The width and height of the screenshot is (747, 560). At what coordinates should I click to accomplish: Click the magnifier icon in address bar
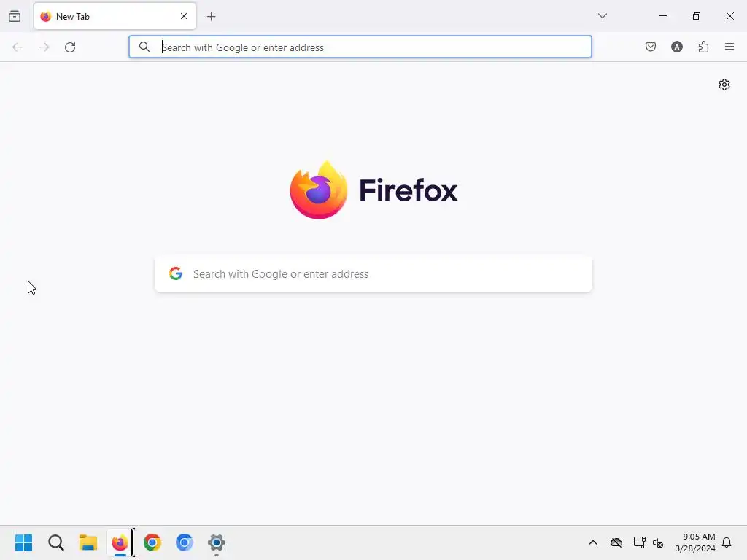(144, 47)
